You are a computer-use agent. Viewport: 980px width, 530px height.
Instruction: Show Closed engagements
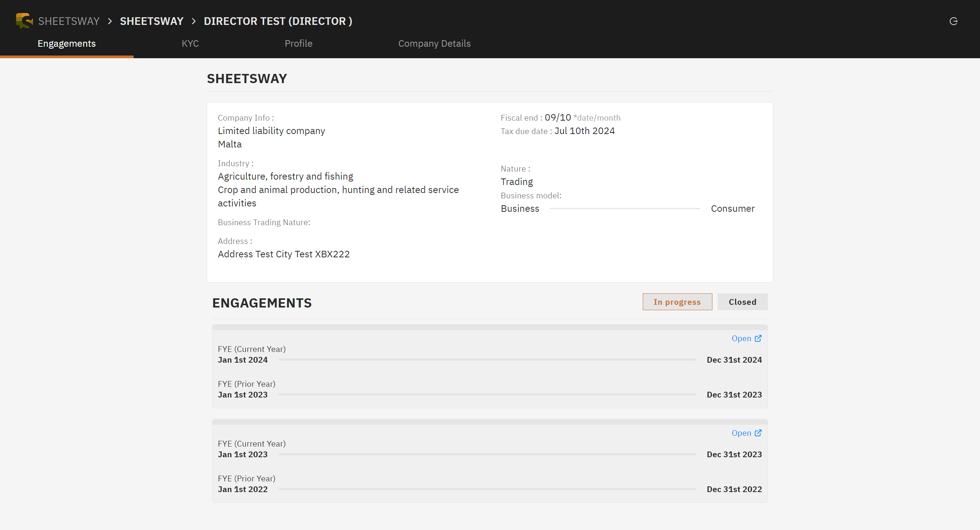pos(743,302)
